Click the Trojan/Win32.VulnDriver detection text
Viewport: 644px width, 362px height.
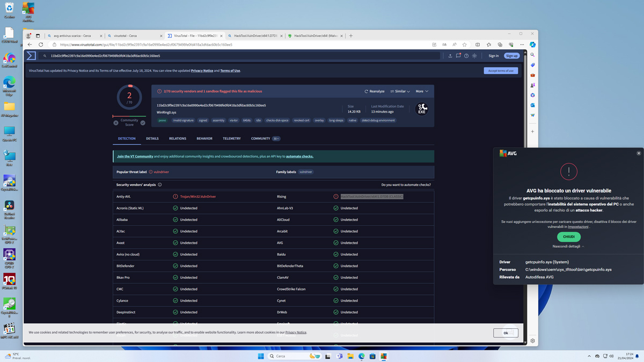click(x=198, y=197)
